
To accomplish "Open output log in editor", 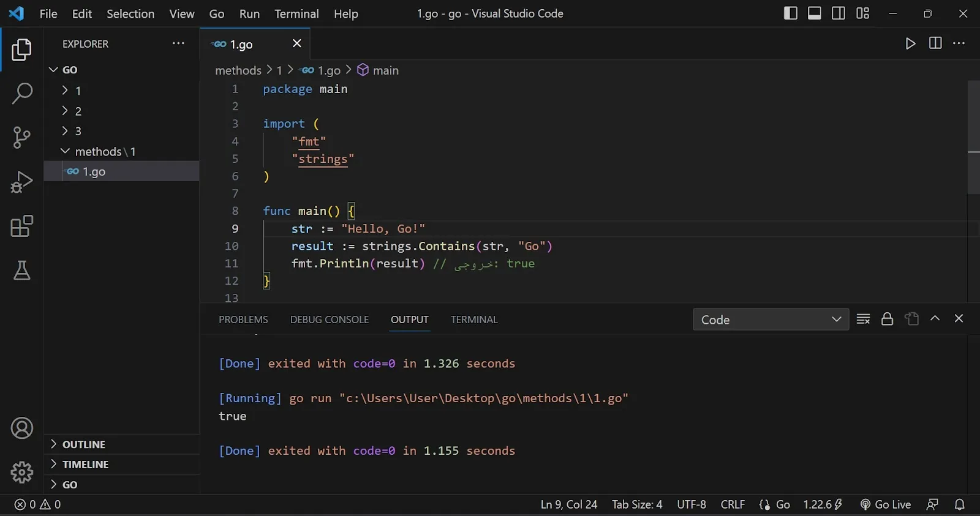I will pos(911,319).
